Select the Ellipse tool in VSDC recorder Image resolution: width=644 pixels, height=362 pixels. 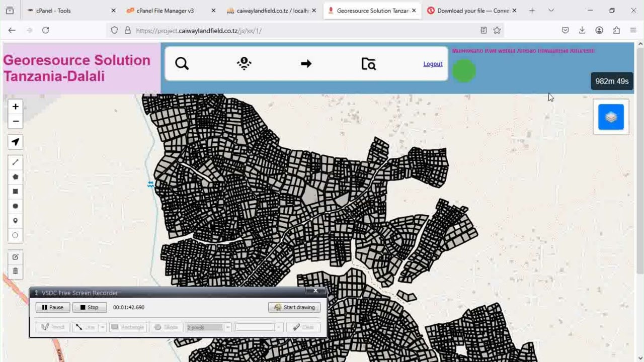[166, 327]
